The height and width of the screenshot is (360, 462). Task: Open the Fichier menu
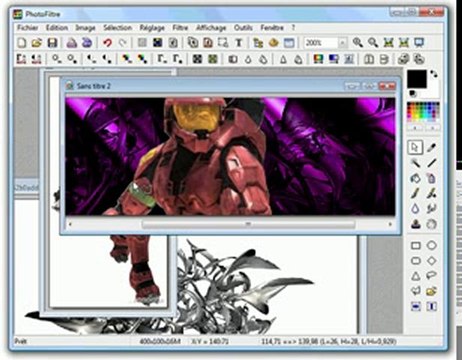pos(28,28)
